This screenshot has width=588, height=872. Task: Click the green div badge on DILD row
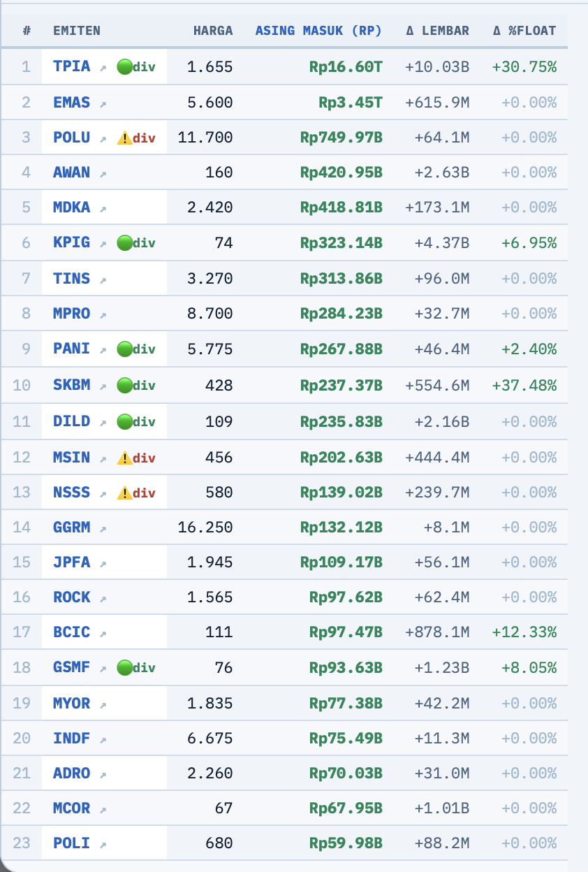pos(136,421)
